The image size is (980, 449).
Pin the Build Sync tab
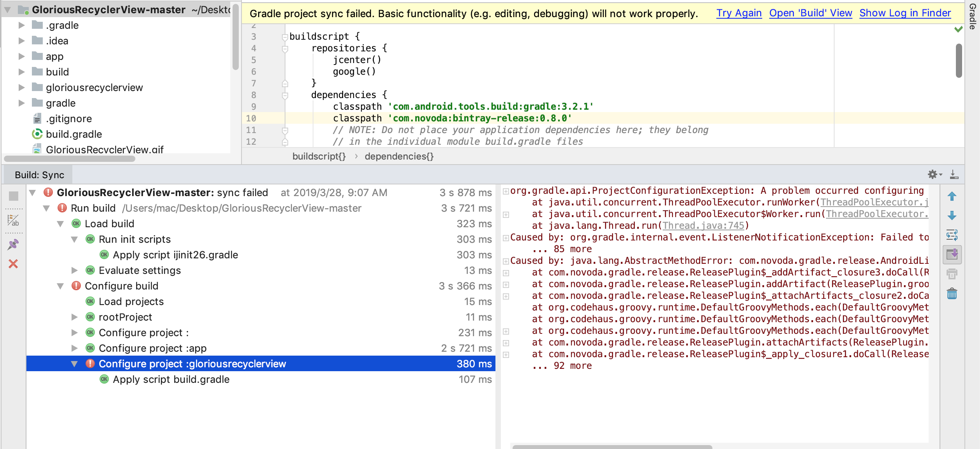tap(13, 244)
